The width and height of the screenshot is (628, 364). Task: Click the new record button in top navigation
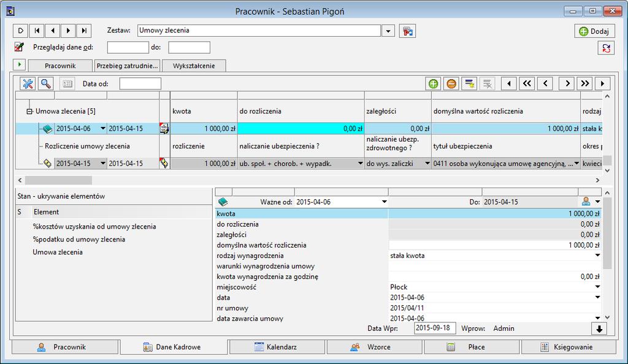click(20, 31)
